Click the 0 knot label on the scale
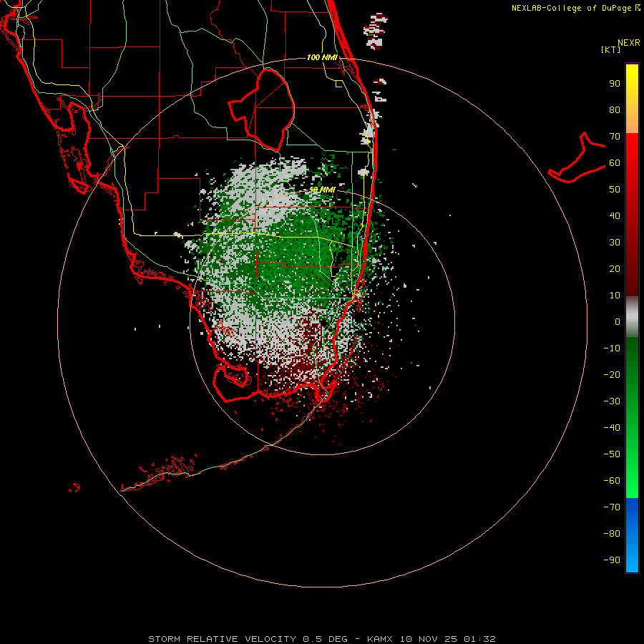The image size is (644, 644). click(618, 321)
